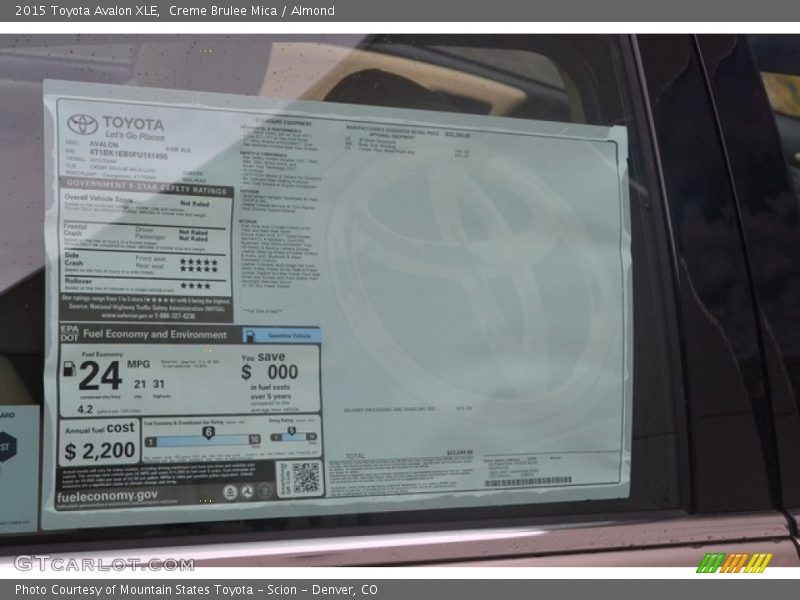Viewport: 800px width, 600px height.
Task: Click the 10 end of fuel economy rating bar
Action: click(x=254, y=439)
